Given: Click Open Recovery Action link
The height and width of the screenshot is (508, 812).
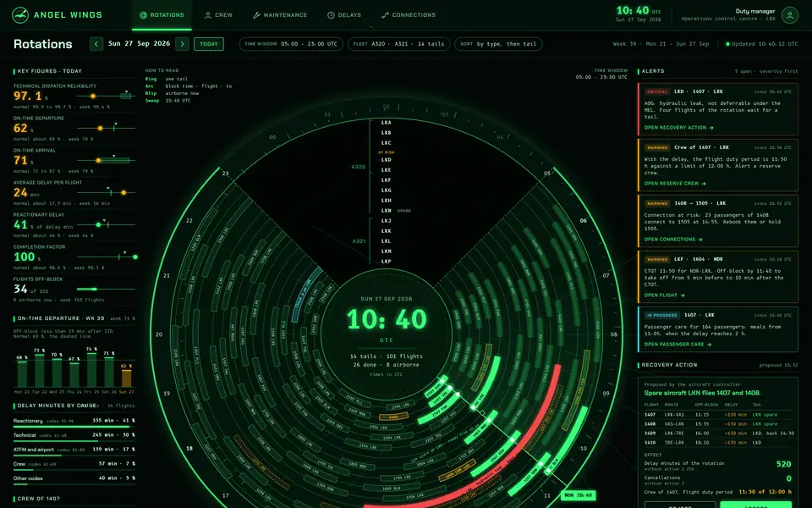Looking at the screenshot, I should (x=678, y=128).
